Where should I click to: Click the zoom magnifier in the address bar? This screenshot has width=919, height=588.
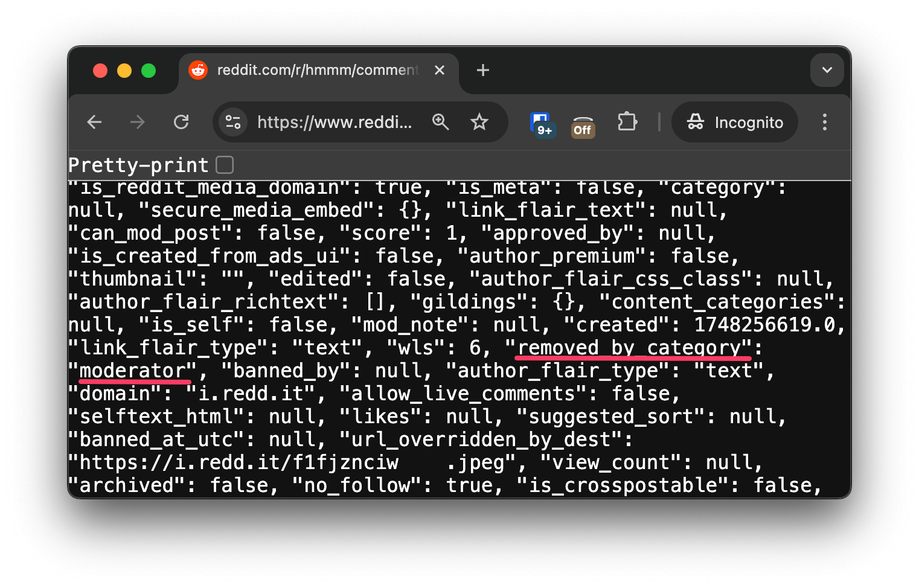click(x=441, y=122)
